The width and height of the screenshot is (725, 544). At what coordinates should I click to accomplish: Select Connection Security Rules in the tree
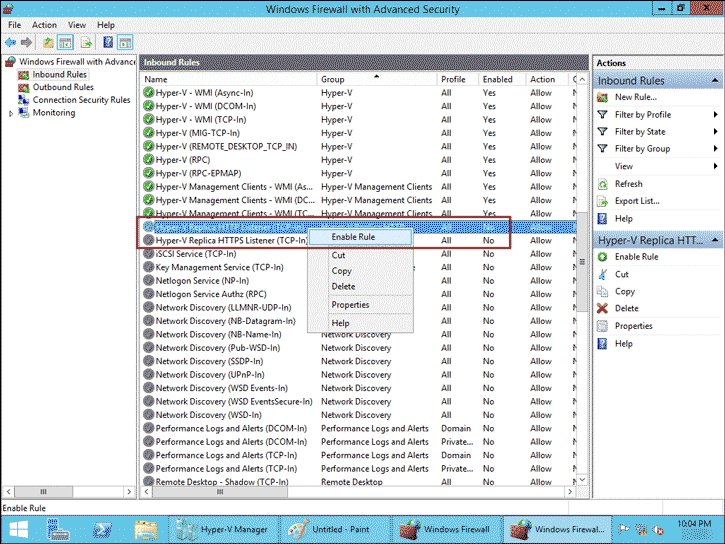pos(81,100)
